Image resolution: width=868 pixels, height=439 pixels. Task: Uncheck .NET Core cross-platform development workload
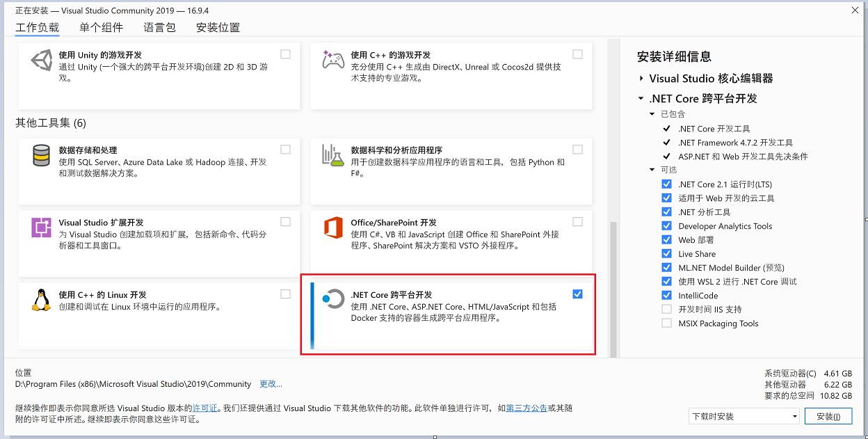click(577, 294)
